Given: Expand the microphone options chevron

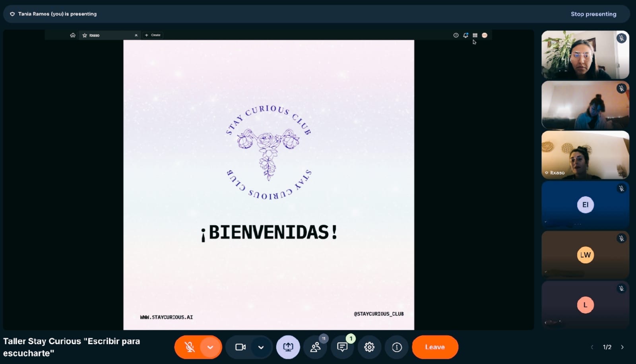Looking at the screenshot, I should [x=210, y=347].
